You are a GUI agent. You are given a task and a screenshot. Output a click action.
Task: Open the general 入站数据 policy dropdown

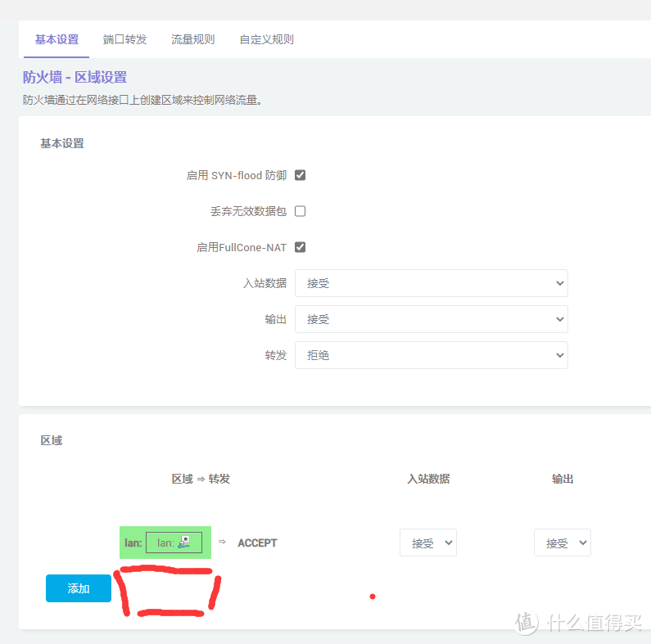[x=431, y=283]
